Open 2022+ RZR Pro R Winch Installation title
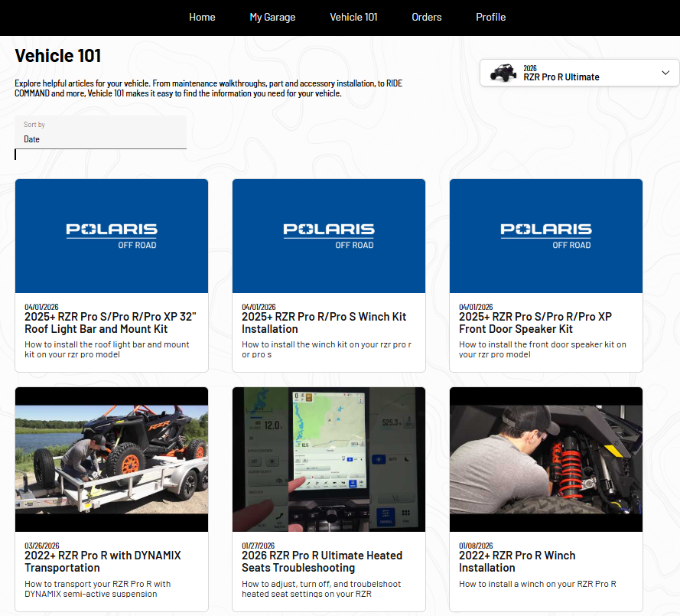680x616 pixels. point(517,562)
